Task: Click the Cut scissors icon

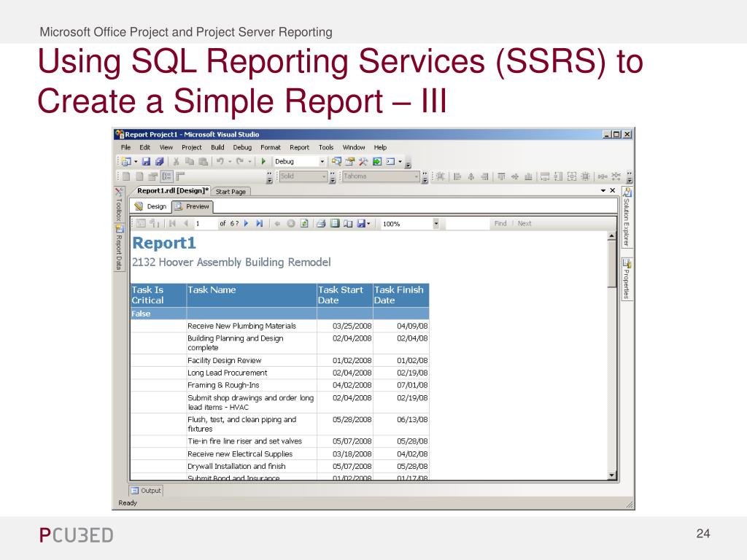Action: (177, 161)
